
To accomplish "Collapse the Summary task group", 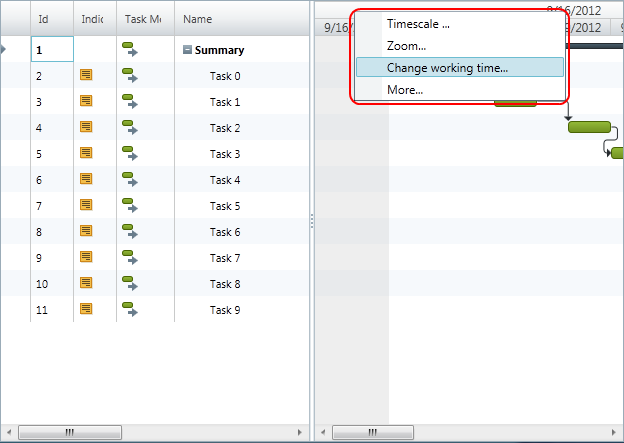I will [188, 50].
